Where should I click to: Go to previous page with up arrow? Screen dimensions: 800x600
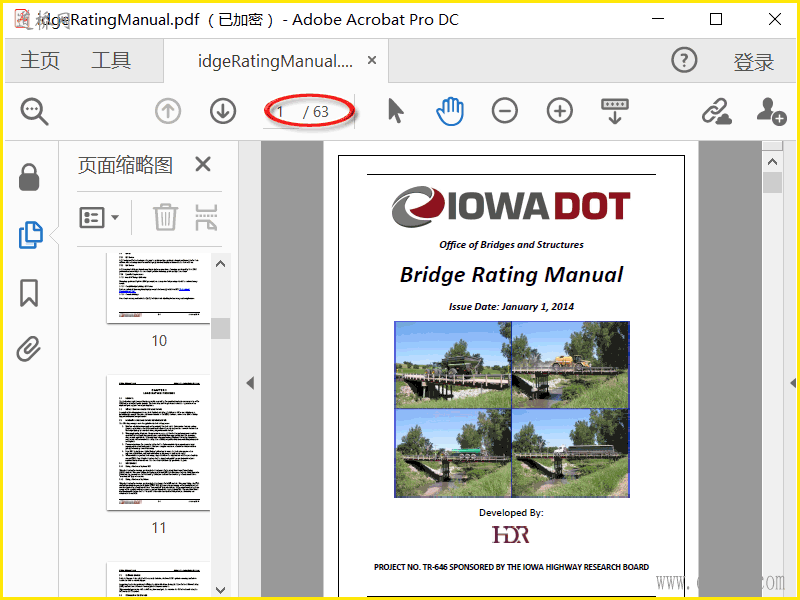pyautogui.click(x=168, y=111)
